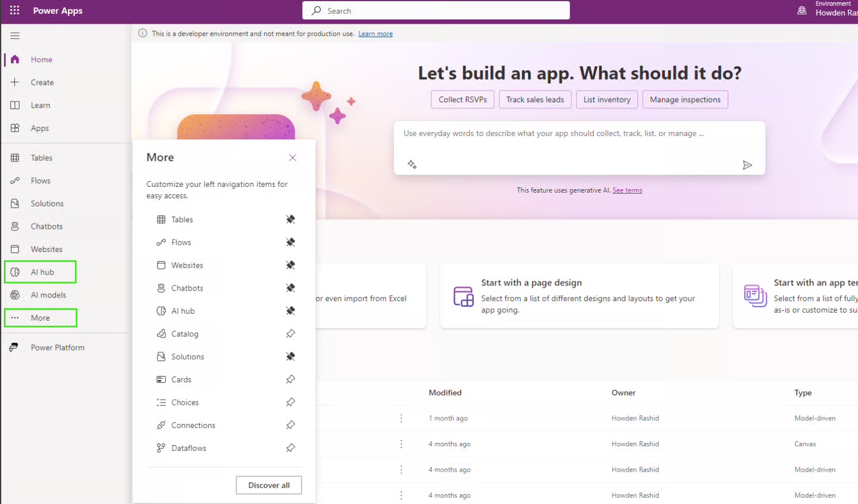Pin Catalog to left navigation

(291, 334)
